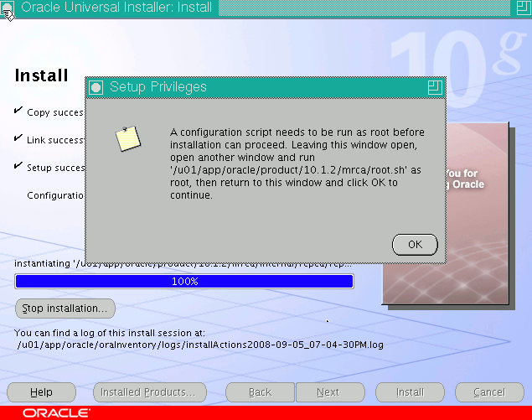Click the yellow note icon in dialog

coord(128,138)
